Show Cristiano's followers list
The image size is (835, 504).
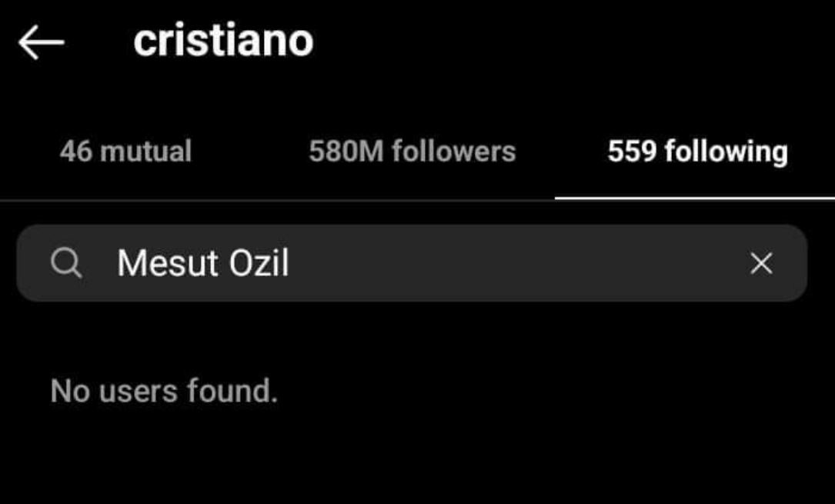pos(413,152)
